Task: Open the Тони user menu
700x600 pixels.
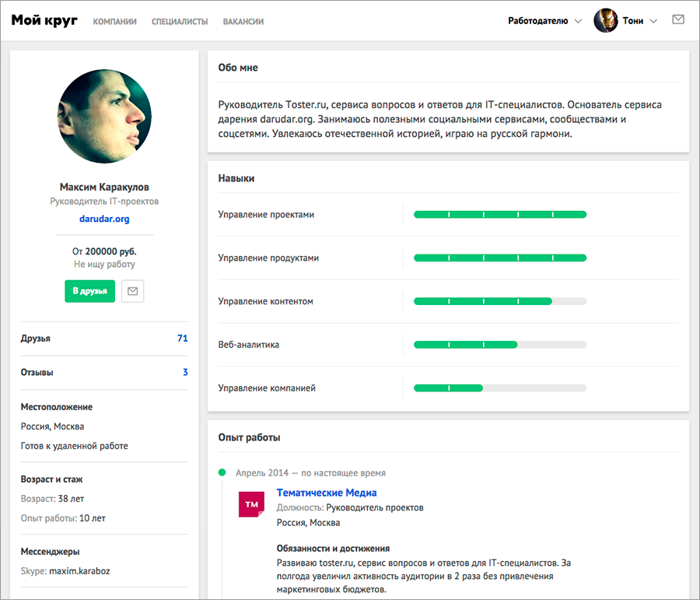Action: 639,21
